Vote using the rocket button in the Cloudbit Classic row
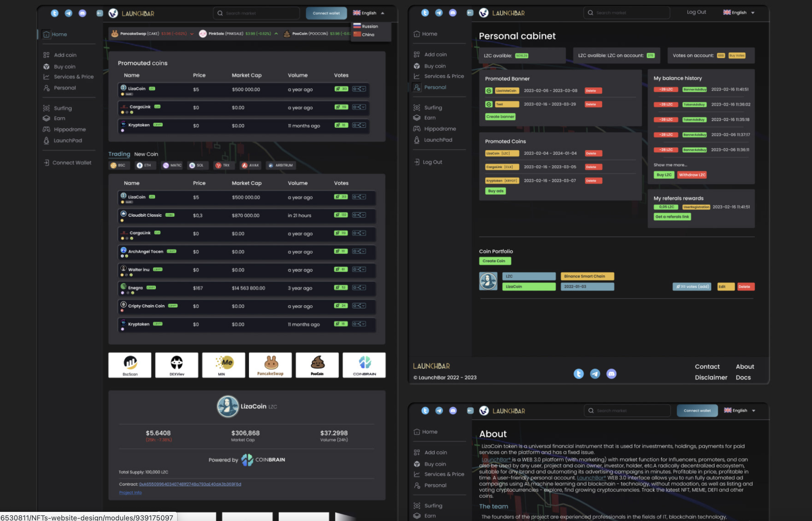 point(341,215)
